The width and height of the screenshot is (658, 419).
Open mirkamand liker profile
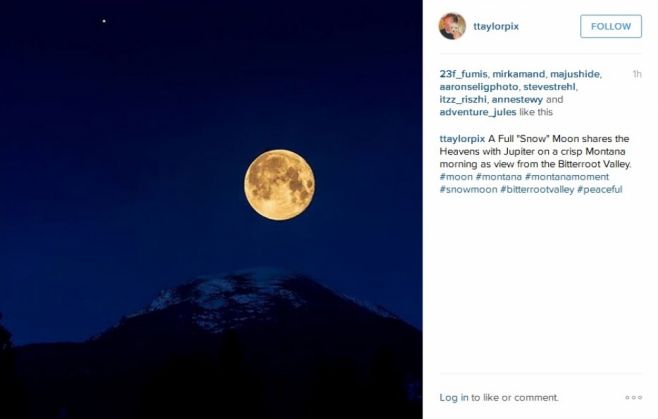(x=519, y=74)
